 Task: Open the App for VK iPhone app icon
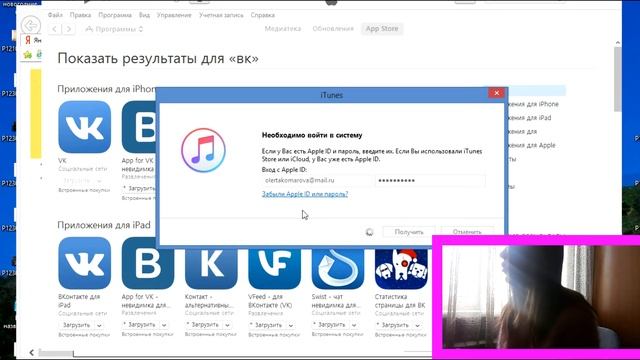[139, 127]
